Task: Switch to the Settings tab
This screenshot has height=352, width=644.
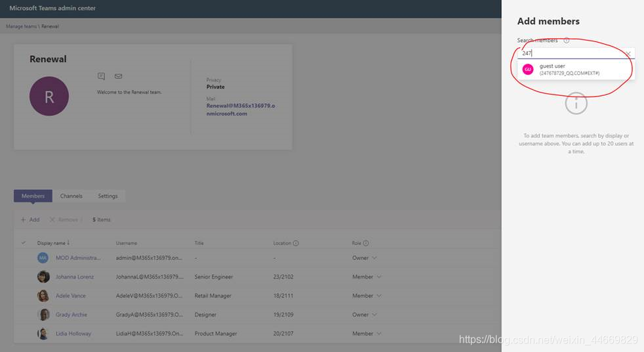Action: pyautogui.click(x=108, y=196)
